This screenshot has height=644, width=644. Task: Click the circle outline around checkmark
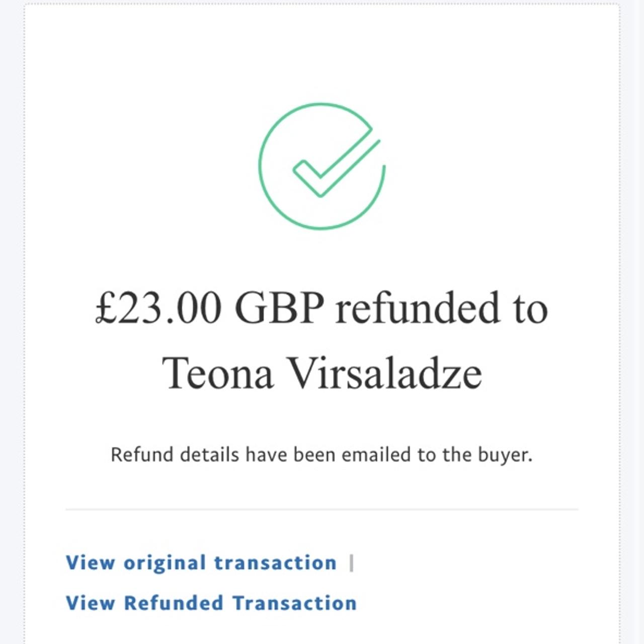[261, 166]
